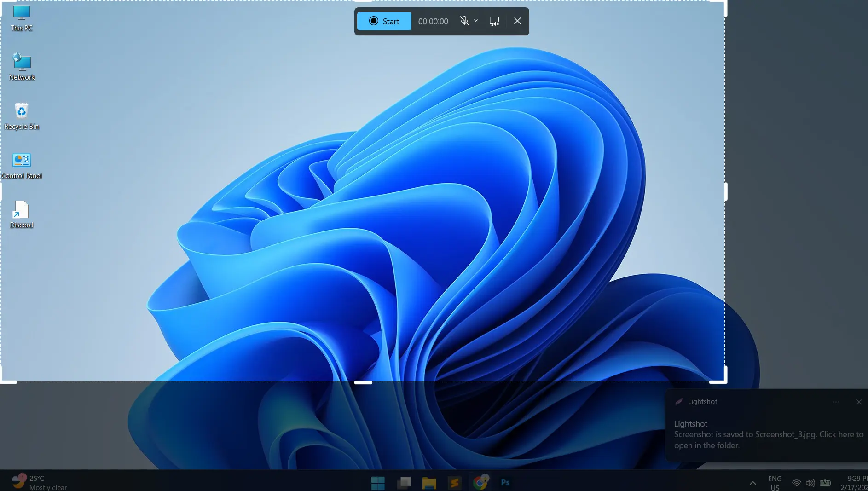Open Lightshot notification options menu
Viewport: 868px width, 491px height.
click(x=835, y=402)
